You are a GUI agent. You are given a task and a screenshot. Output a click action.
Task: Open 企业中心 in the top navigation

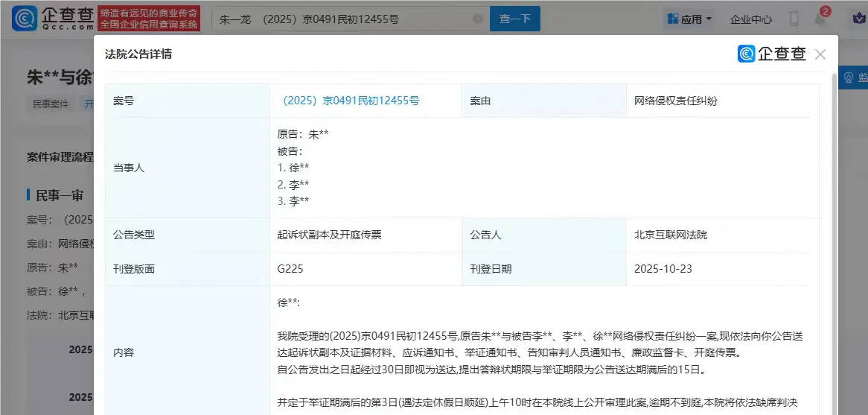pyautogui.click(x=750, y=19)
